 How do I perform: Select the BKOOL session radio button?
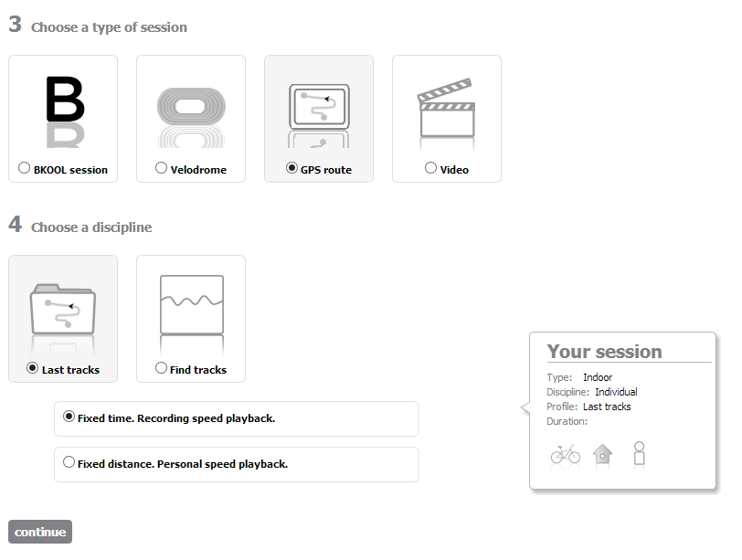point(24,168)
